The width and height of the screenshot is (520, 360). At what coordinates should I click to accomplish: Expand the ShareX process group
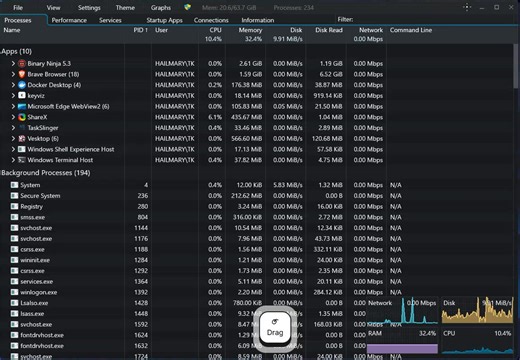13,117
